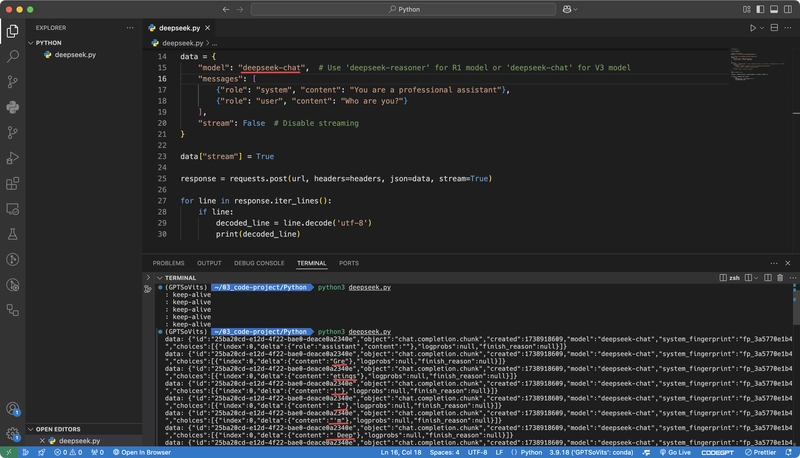Open the Search view in activity bar
The width and height of the screenshot is (800, 458).
tap(12, 56)
